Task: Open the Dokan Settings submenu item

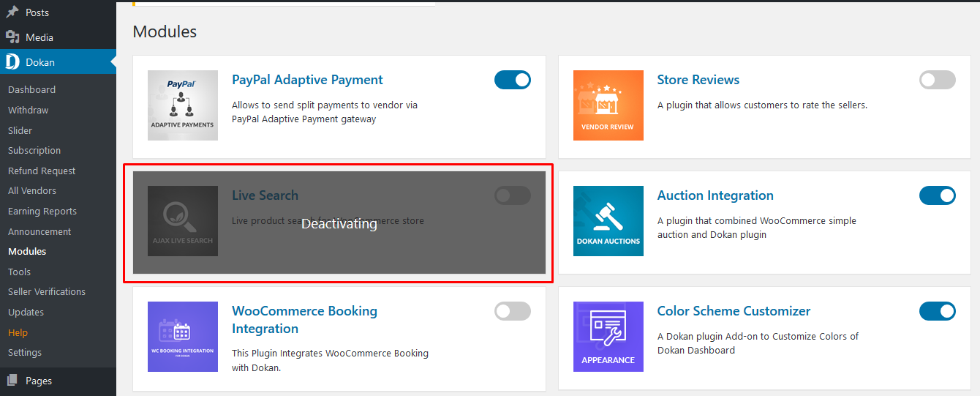Action: [25, 352]
